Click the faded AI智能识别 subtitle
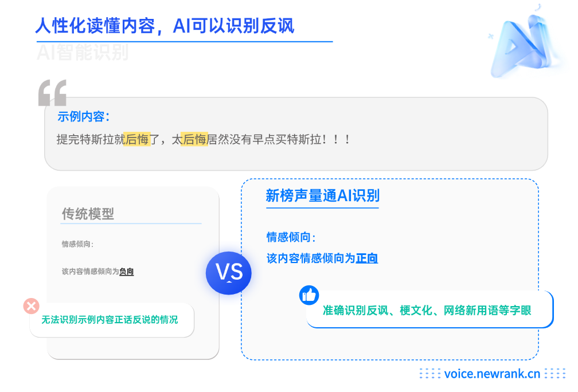Image resolution: width=578 pixels, height=392 pixels. [83, 52]
